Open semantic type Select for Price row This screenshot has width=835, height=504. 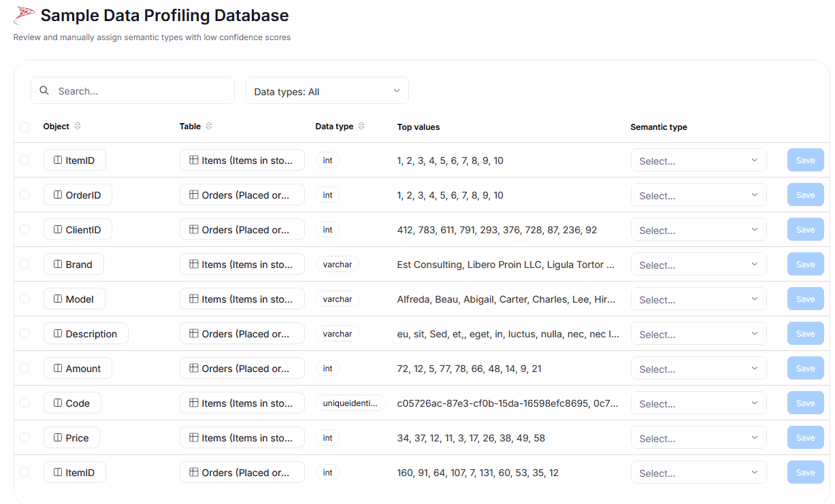(698, 438)
